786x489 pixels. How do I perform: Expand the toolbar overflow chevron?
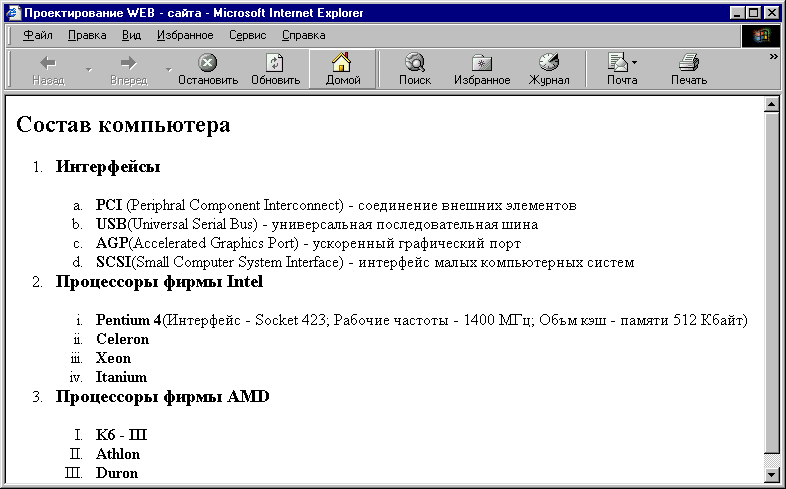point(773,57)
